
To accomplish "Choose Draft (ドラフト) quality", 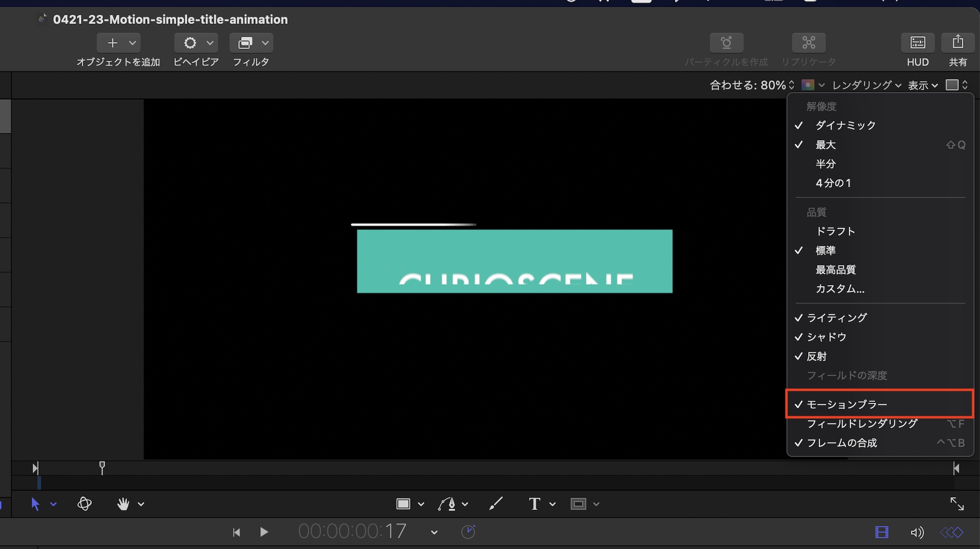I will (x=835, y=231).
